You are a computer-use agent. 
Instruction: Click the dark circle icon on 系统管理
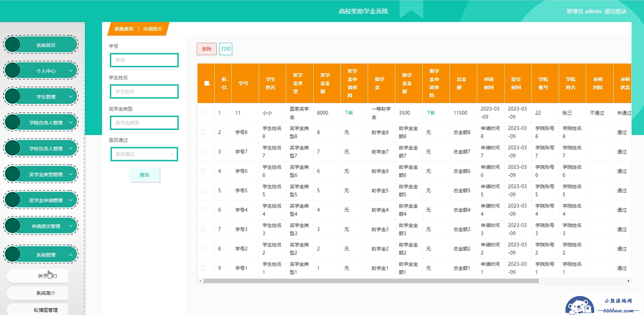pos(13,255)
